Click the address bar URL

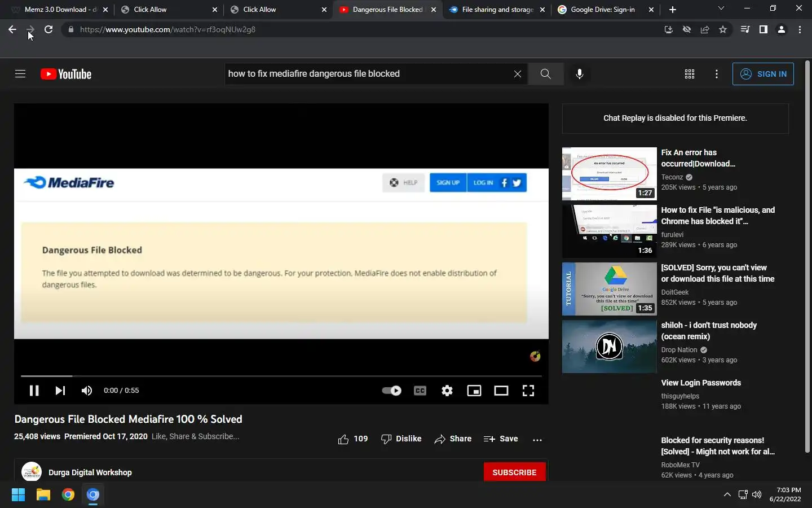(167, 29)
